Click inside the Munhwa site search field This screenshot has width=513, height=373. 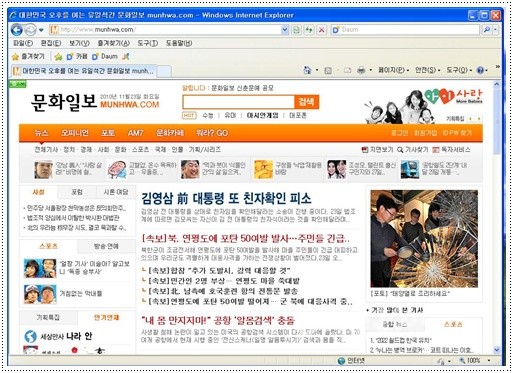pos(238,102)
